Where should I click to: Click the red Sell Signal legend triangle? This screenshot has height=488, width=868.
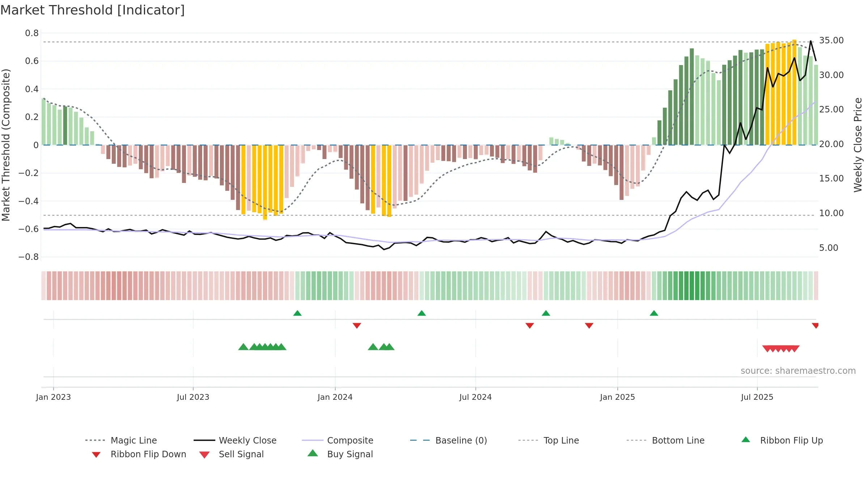[204, 455]
